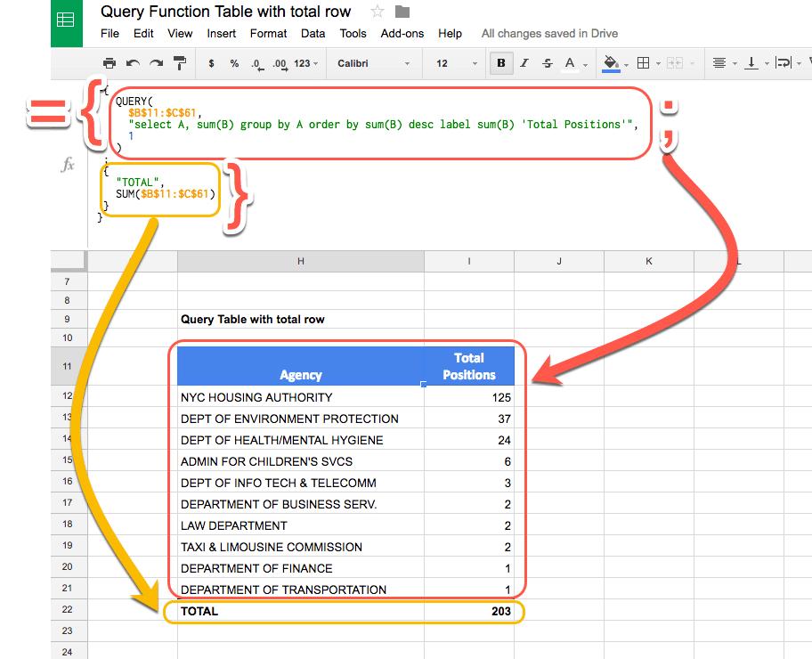Click the Print icon in the toolbar

click(108, 63)
